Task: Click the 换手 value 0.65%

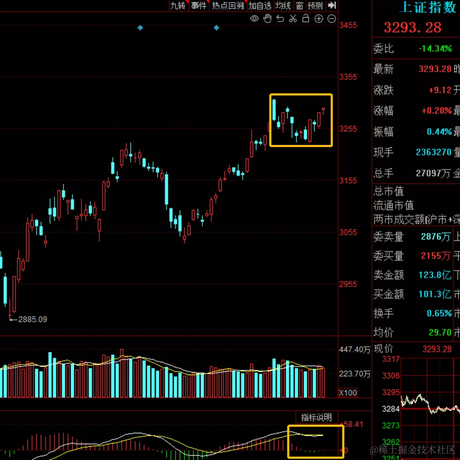Action: coord(439,313)
